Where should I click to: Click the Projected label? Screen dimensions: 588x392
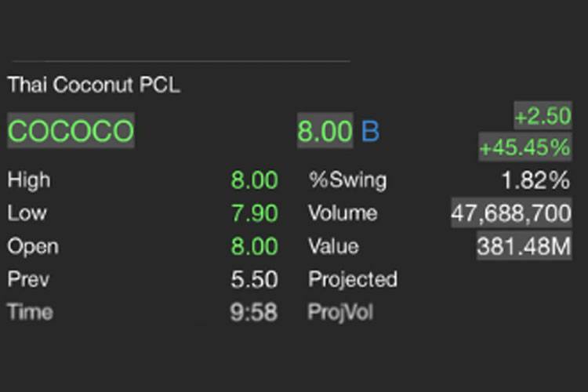point(353,279)
